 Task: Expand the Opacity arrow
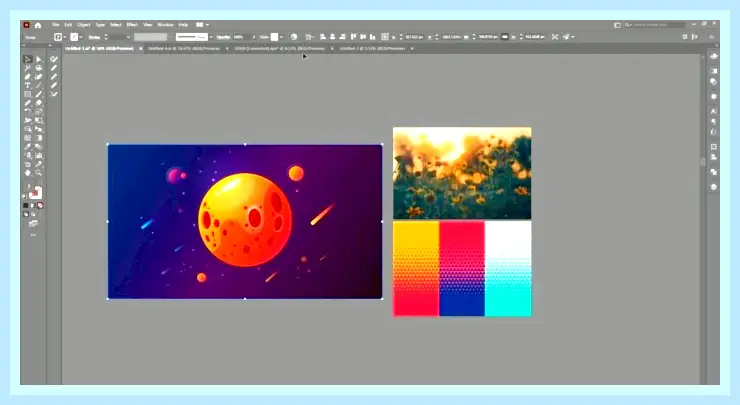coord(253,37)
